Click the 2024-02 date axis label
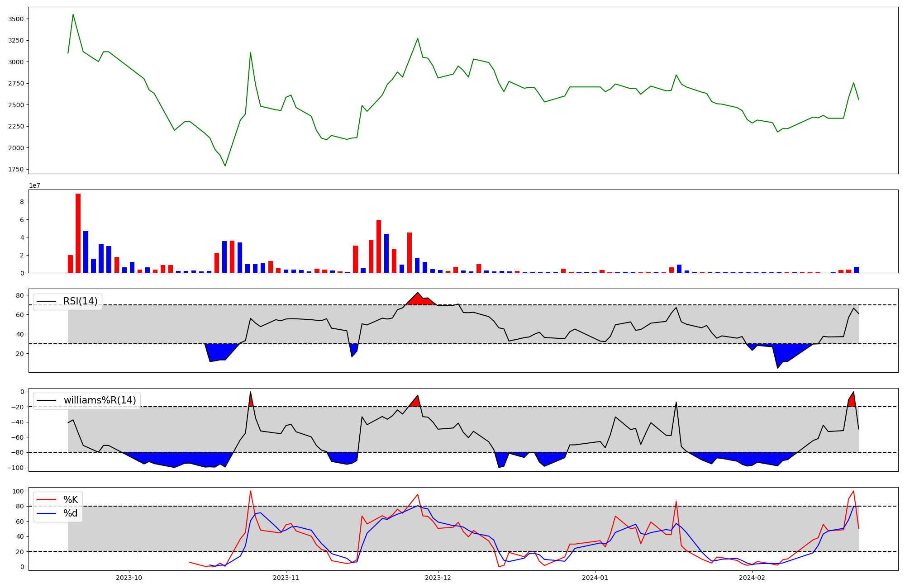Screen dimensions: 905x588 tap(752, 578)
